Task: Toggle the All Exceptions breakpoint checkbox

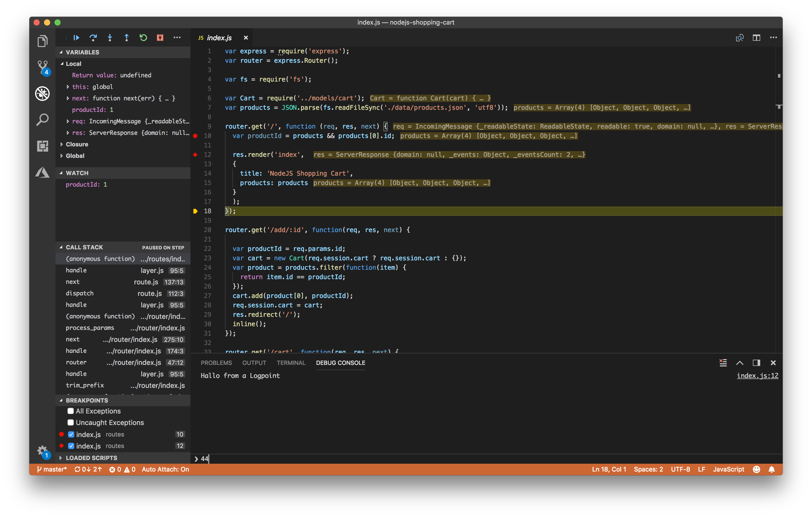Action: 70,411
